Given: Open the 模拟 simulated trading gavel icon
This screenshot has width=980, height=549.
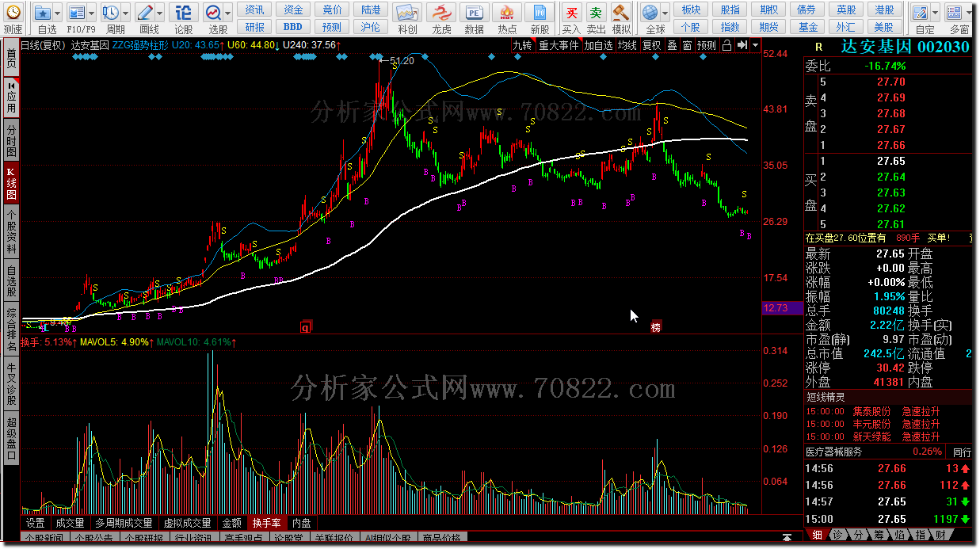Looking at the screenshot, I should point(621,13).
